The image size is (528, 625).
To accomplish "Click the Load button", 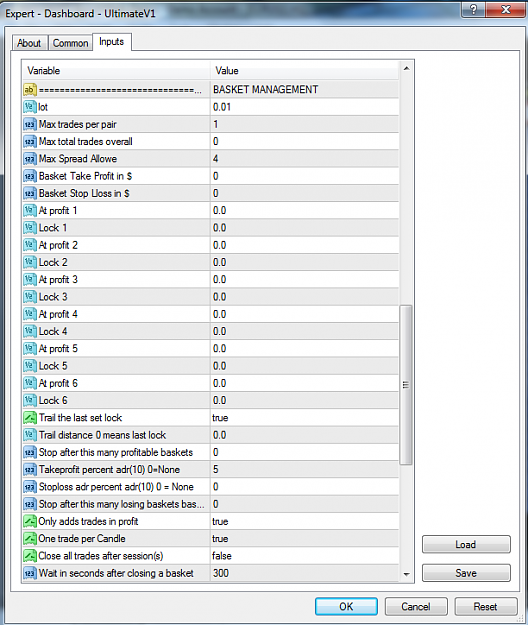I will pyautogui.click(x=466, y=544).
